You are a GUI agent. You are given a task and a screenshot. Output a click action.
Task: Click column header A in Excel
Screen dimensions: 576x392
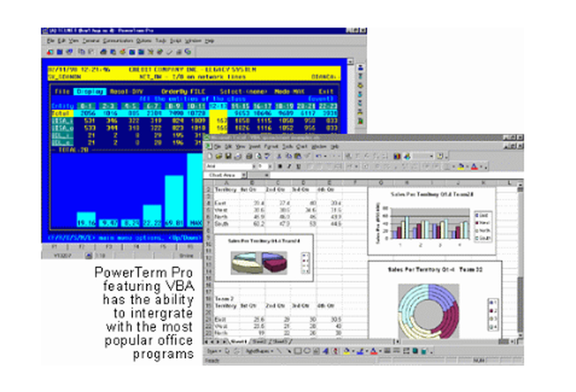coord(226,182)
